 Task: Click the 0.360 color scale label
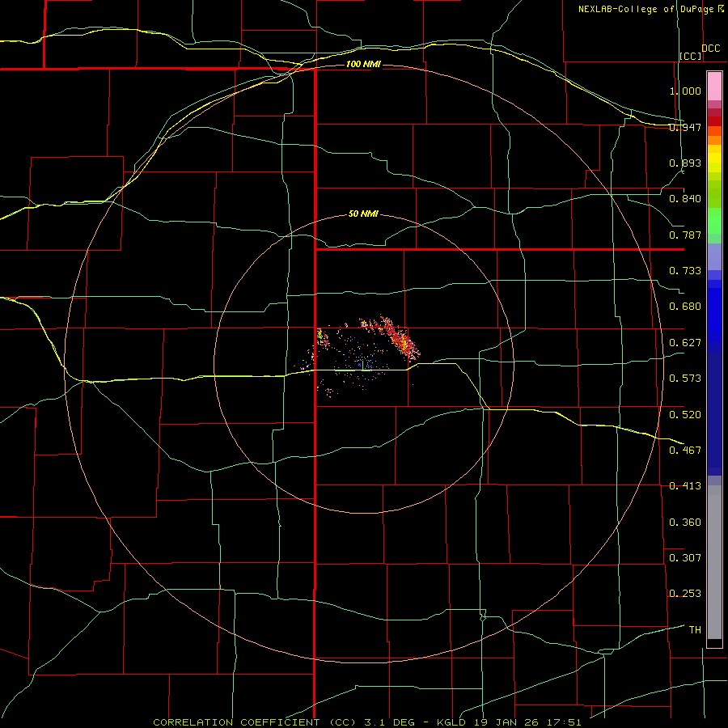685,523
